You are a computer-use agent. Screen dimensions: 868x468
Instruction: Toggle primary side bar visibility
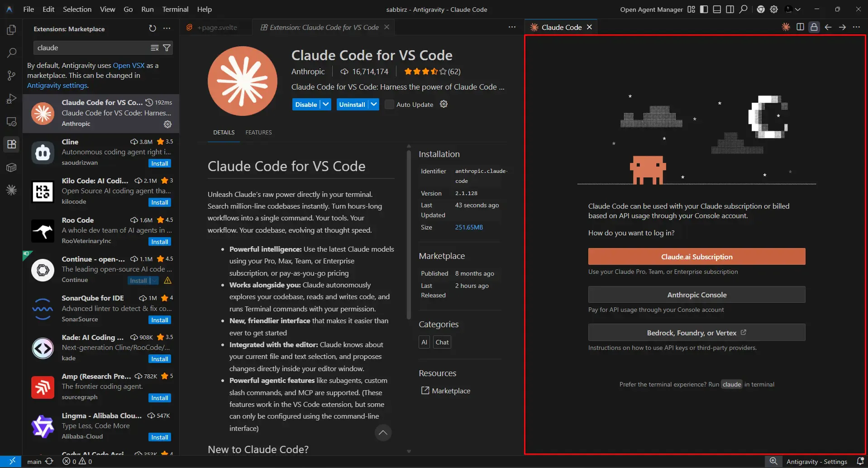[x=704, y=9]
